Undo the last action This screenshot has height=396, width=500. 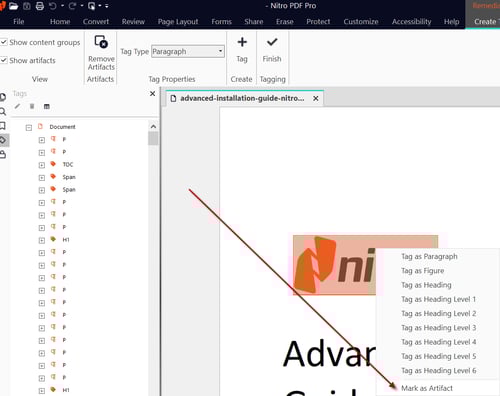53,6
